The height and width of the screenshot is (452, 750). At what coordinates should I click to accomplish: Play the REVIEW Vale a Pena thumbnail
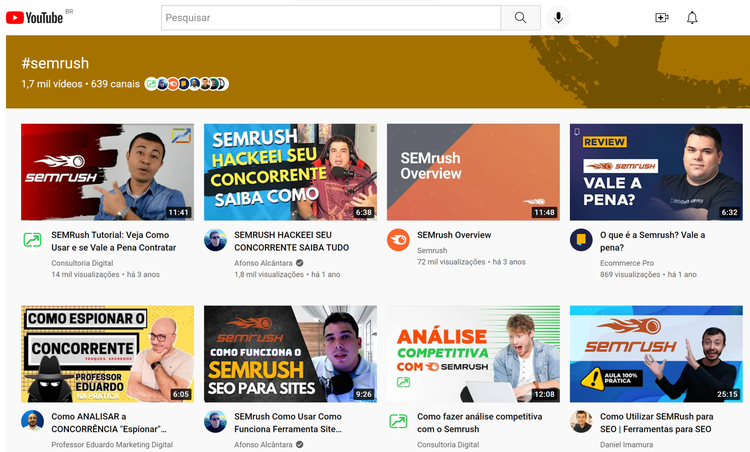(x=656, y=172)
